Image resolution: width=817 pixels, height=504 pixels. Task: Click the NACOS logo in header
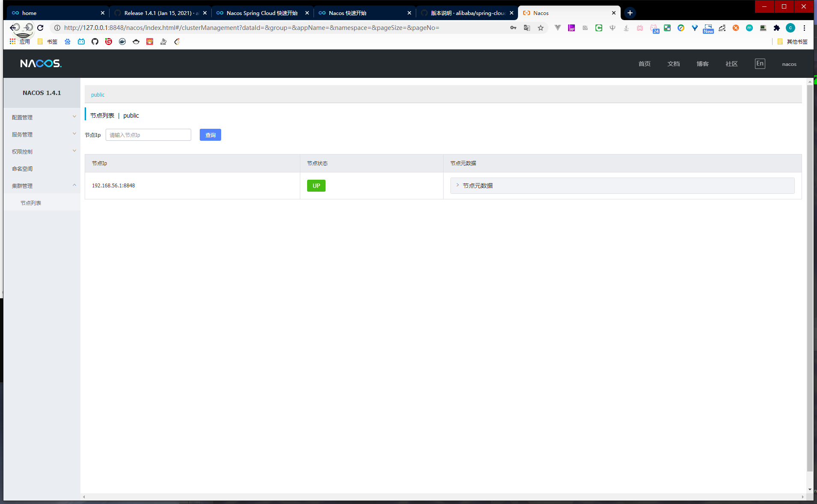tap(41, 63)
